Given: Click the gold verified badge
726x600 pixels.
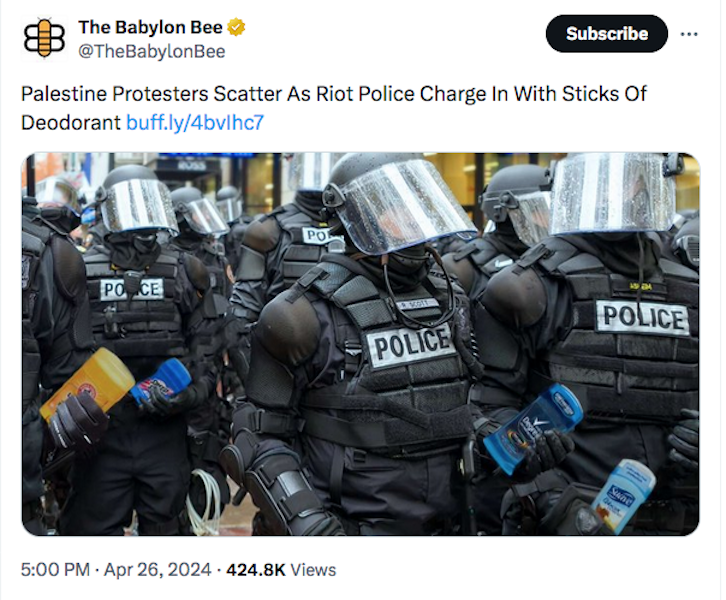Looking at the screenshot, I should (x=236, y=27).
